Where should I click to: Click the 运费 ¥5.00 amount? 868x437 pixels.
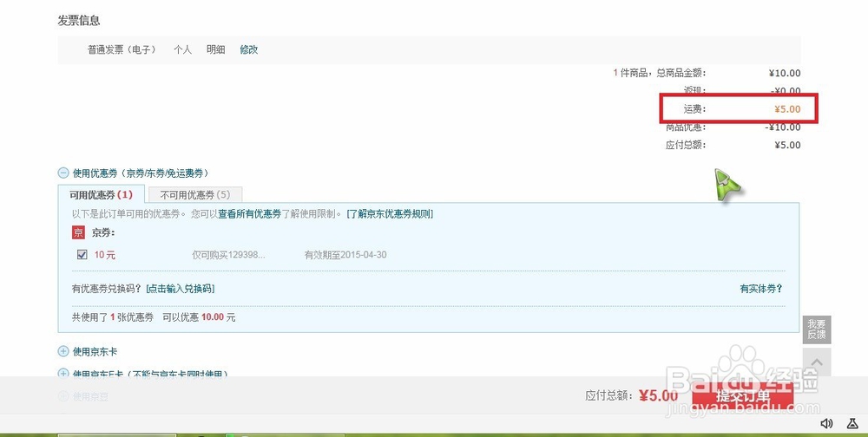click(x=787, y=109)
